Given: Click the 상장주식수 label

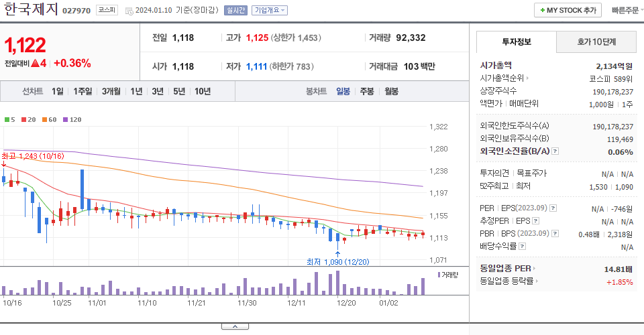Looking at the screenshot, I should tap(498, 90).
